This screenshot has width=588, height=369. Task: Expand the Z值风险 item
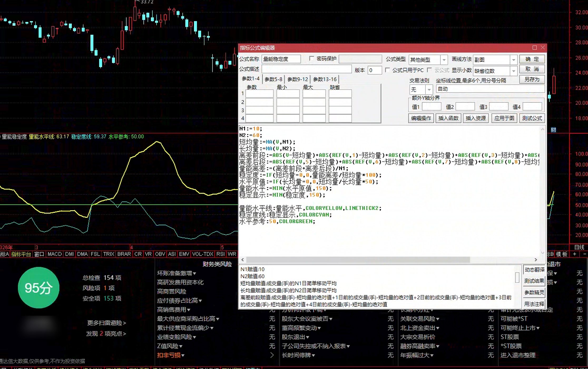pyautogui.click(x=181, y=346)
